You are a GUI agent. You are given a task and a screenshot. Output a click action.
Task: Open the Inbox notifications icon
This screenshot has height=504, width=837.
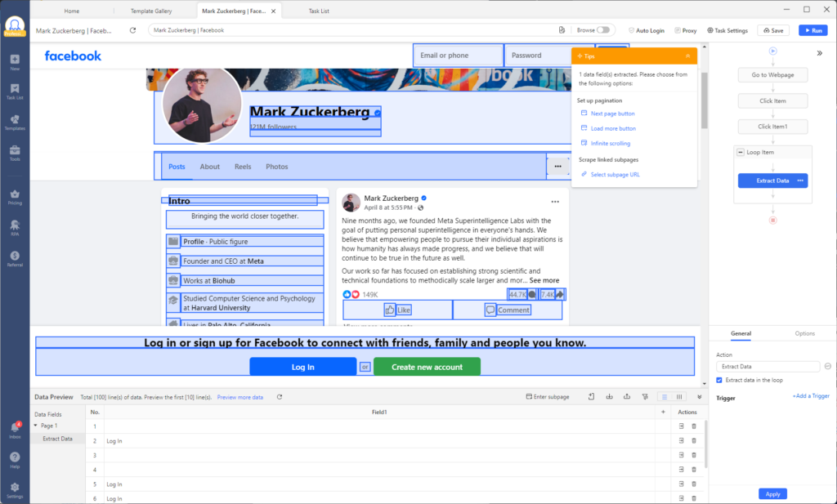[x=15, y=430]
